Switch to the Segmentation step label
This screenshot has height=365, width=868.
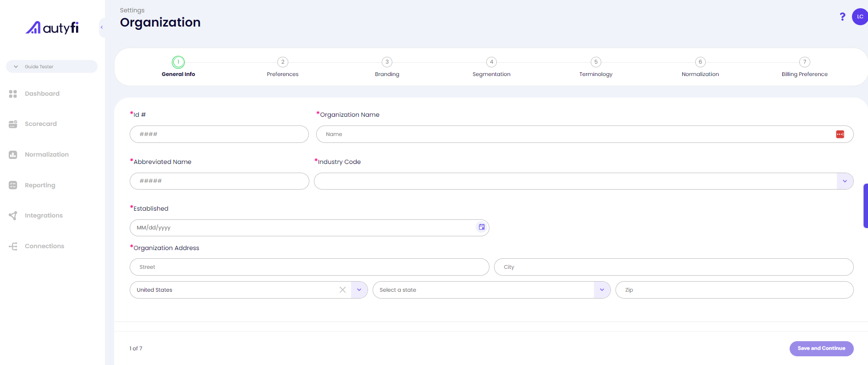(x=492, y=74)
